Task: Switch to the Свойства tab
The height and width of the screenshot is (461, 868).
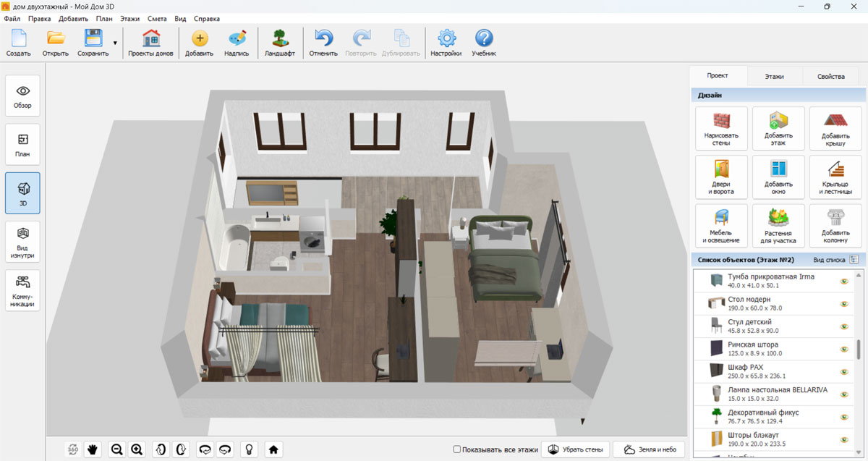Action: [830, 76]
